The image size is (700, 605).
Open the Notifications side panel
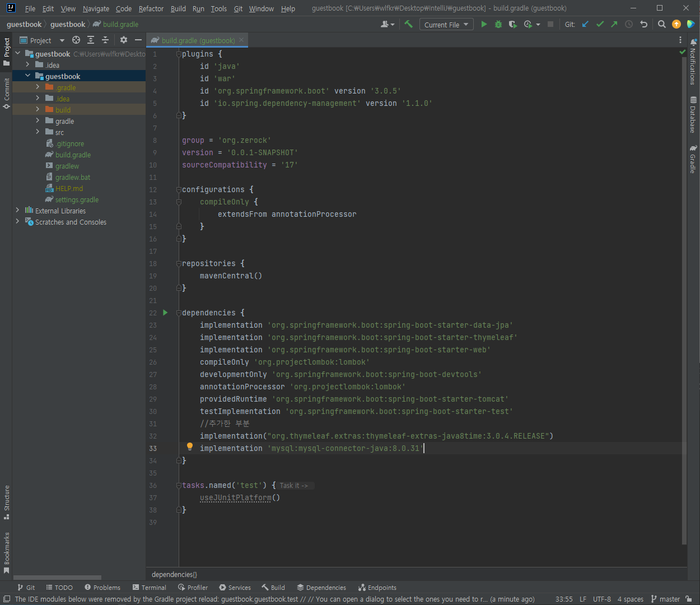tap(693, 62)
